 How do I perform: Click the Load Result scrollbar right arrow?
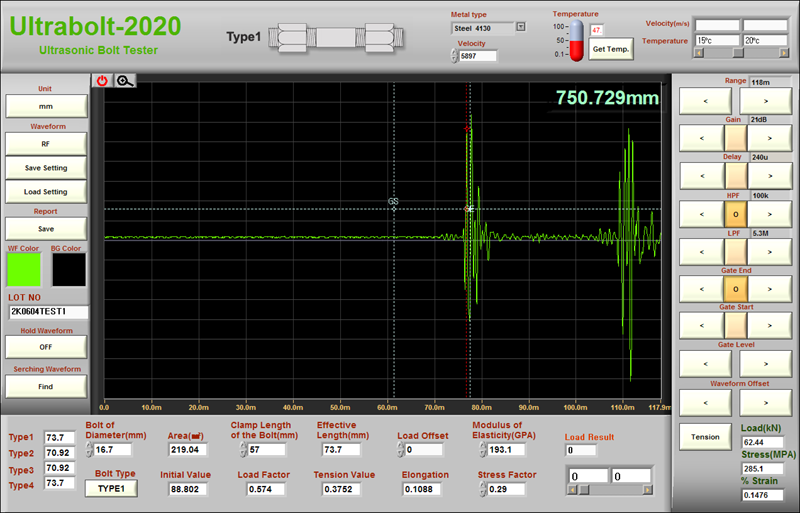tap(647, 490)
